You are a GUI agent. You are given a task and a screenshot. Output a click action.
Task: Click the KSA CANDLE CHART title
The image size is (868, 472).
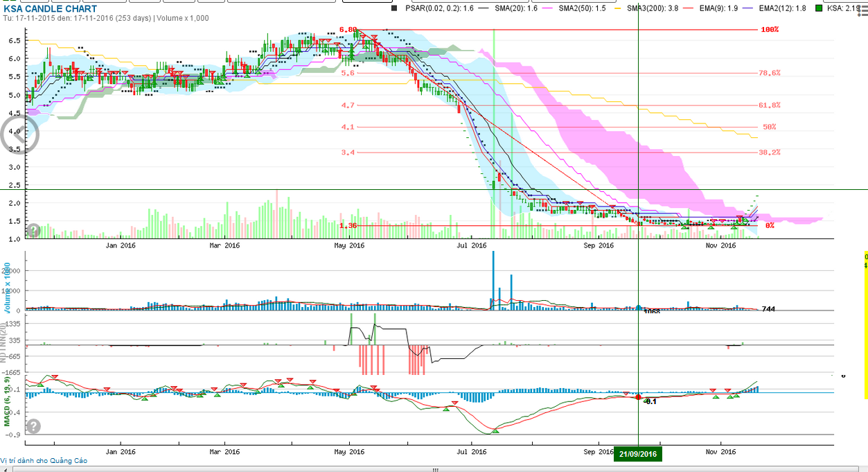click(49, 8)
